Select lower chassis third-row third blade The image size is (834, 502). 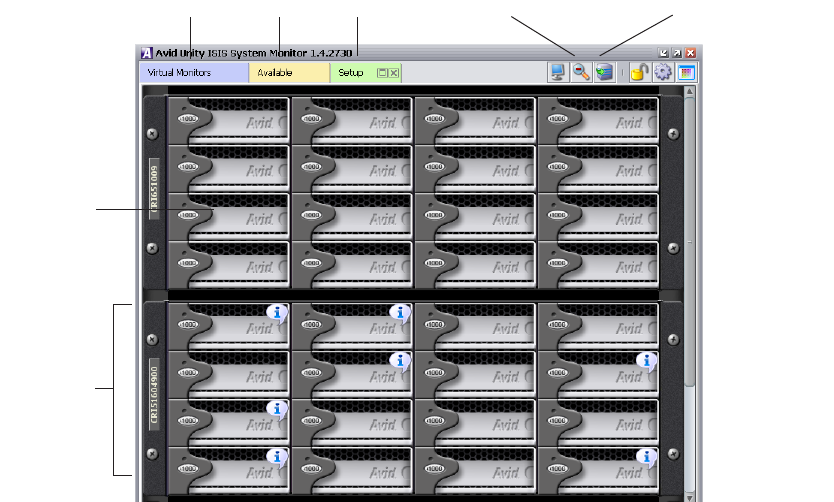tap(475, 422)
